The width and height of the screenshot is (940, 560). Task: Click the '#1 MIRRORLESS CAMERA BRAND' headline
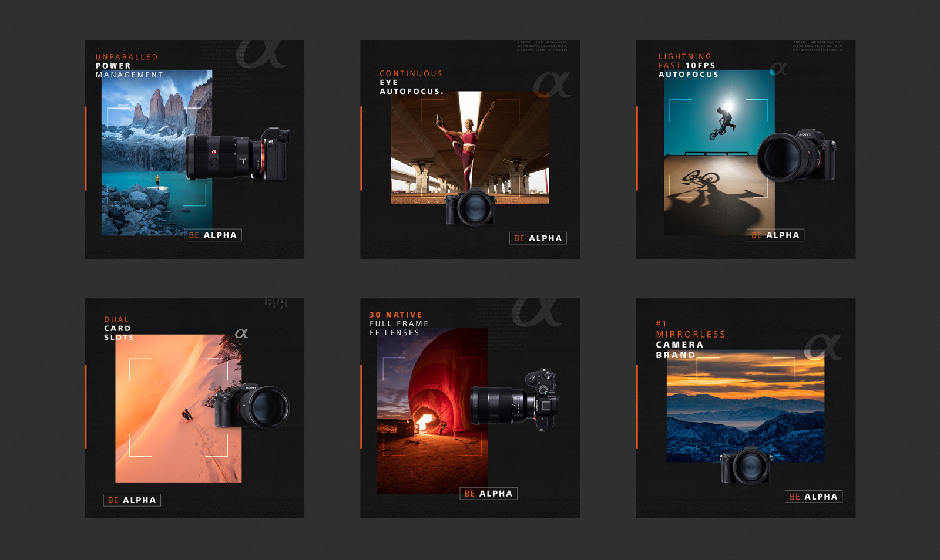pyautogui.click(x=690, y=340)
